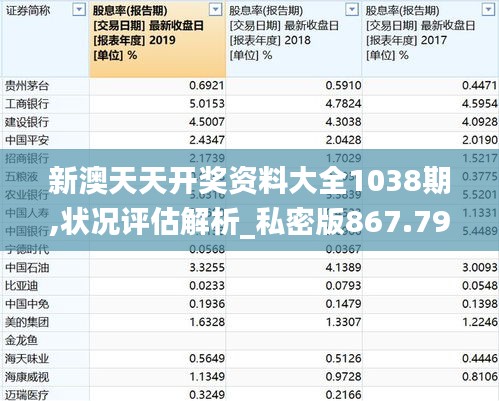The height and width of the screenshot is (401, 499).
Task: Click 中国平安 2018 value 2.0428
Action: tap(343, 140)
